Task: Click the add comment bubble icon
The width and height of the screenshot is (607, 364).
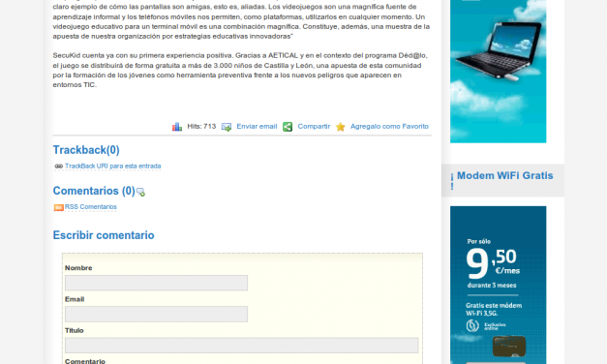Action: click(140, 192)
